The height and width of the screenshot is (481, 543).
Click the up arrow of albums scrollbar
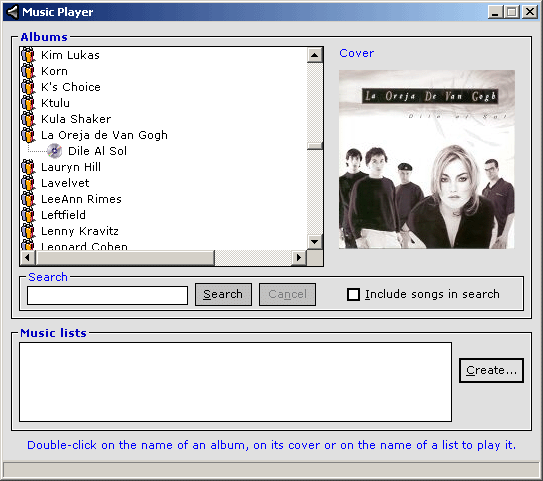pos(315,55)
